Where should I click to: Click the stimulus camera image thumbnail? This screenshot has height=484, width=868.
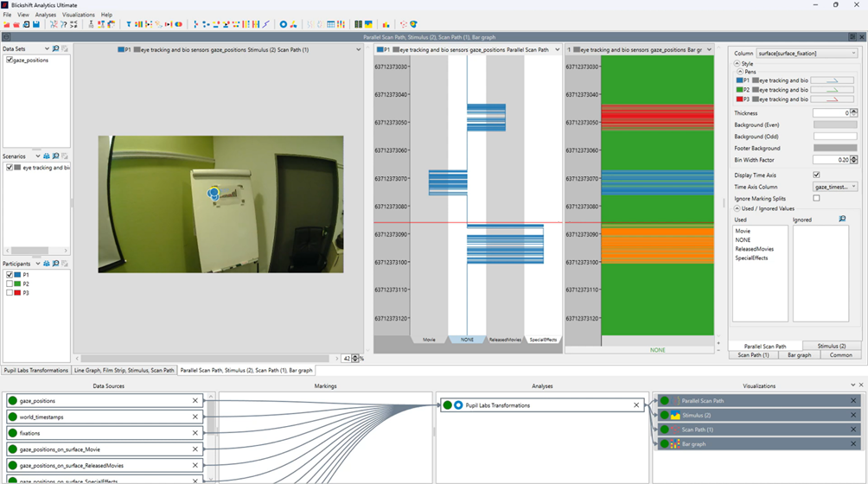[220, 204]
